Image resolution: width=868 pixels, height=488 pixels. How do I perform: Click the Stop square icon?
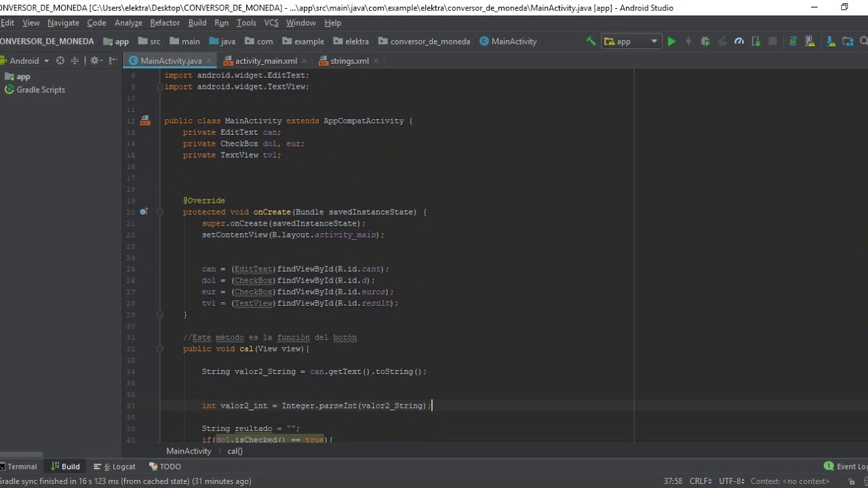[772, 41]
